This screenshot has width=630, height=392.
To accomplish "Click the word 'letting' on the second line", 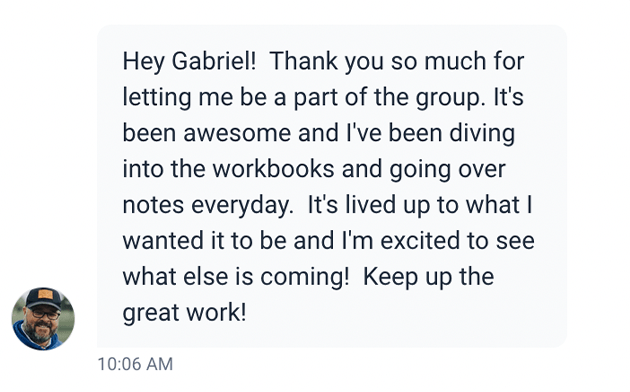I will (x=157, y=98).
